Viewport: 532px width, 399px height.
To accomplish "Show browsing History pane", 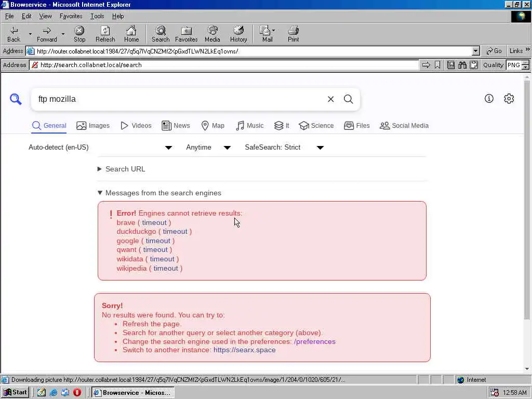I will pyautogui.click(x=238, y=34).
